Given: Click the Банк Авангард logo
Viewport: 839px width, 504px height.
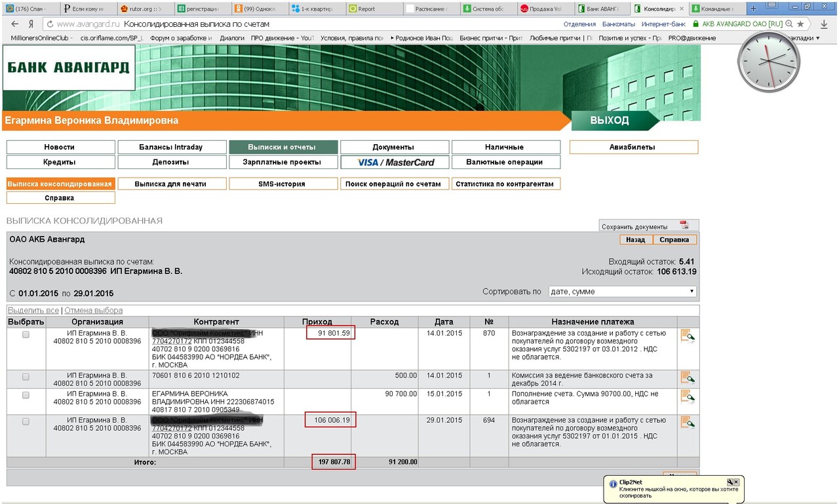Looking at the screenshot, I should pyautogui.click(x=69, y=68).
